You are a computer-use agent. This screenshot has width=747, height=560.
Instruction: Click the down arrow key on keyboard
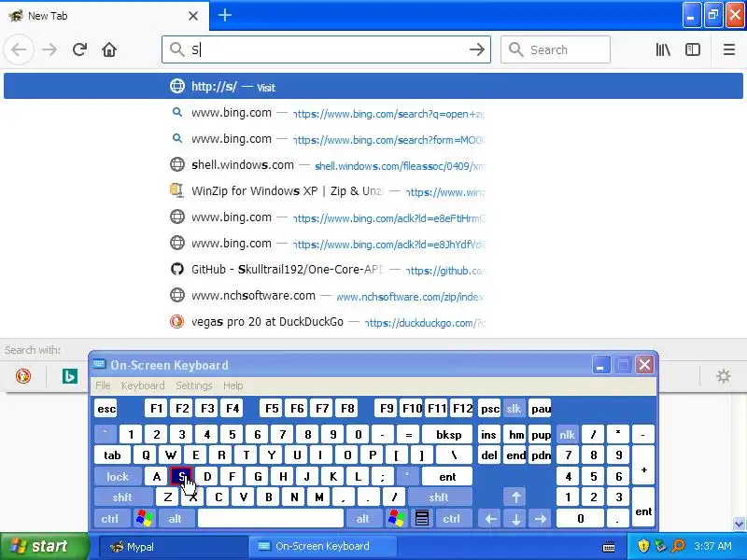click(x=516, y=519)
